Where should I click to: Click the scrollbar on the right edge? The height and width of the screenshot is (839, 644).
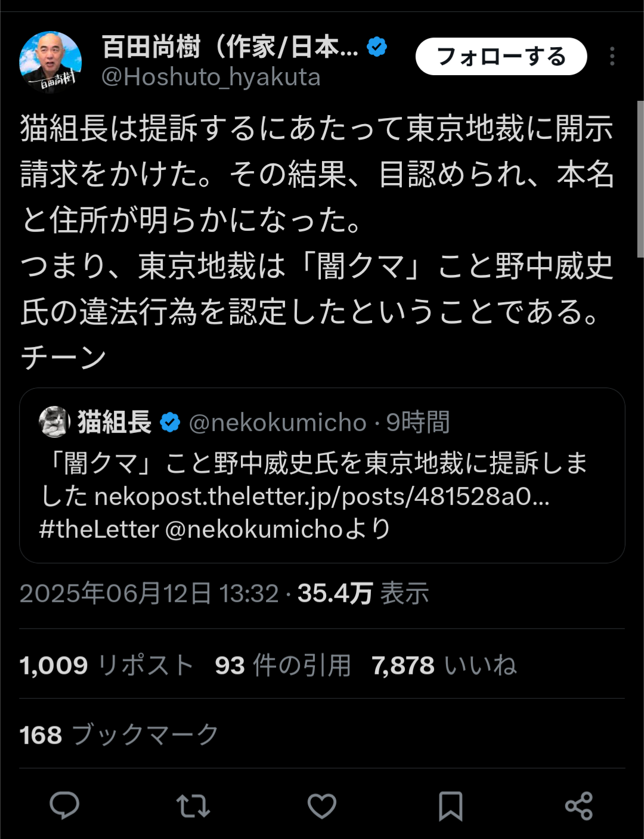[x=640, y=179]
